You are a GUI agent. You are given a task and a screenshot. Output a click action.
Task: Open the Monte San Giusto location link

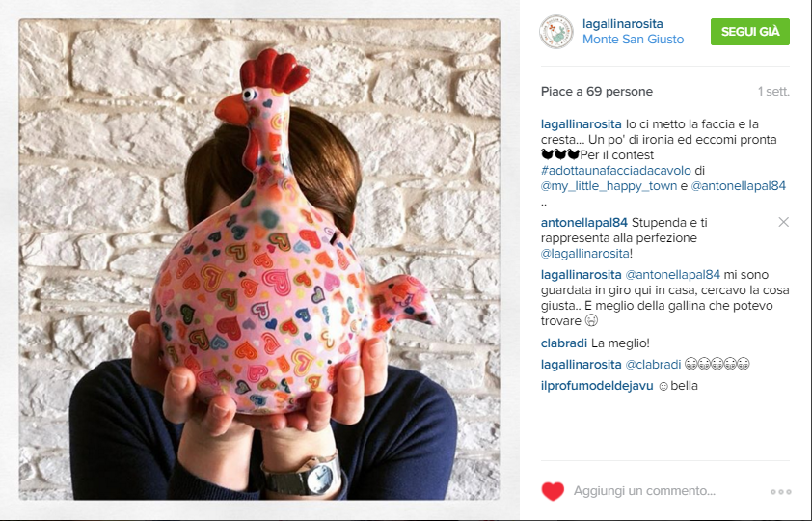point(633,40)
